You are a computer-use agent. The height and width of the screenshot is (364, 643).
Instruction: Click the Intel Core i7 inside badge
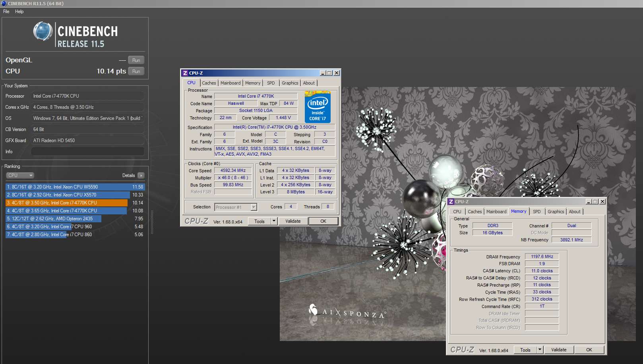[x=318, y=107]
